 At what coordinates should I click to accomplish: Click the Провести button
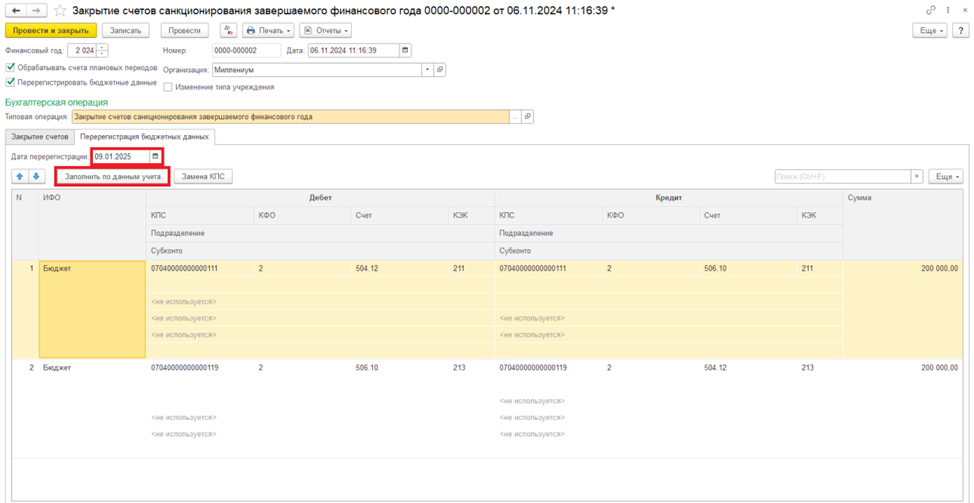coord(184,30)
